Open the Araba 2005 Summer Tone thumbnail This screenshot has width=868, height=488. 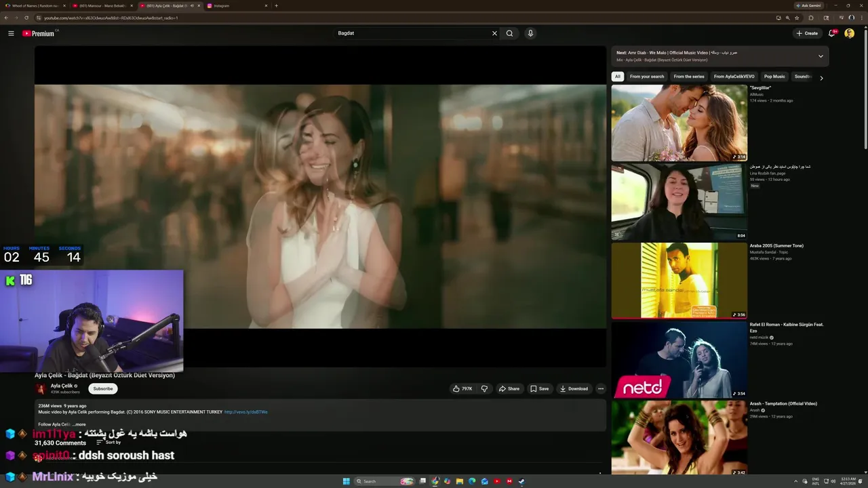pyautogui.click(x=679, y=281)
